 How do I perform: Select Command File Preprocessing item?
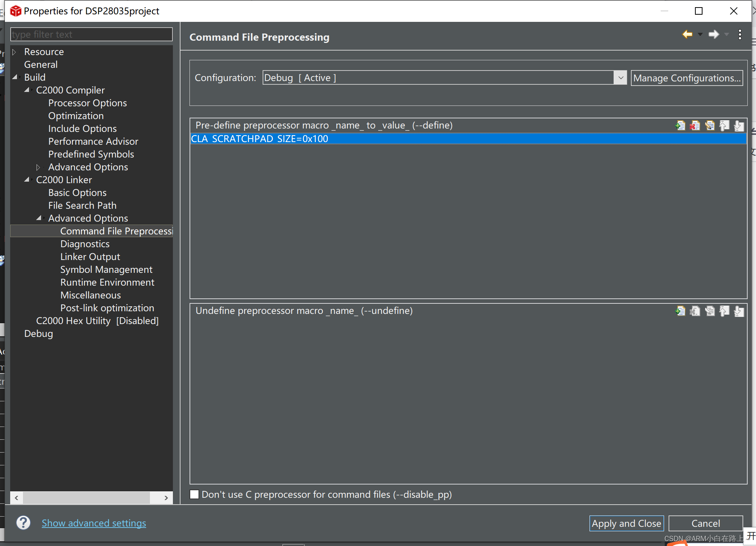[116, 231]
